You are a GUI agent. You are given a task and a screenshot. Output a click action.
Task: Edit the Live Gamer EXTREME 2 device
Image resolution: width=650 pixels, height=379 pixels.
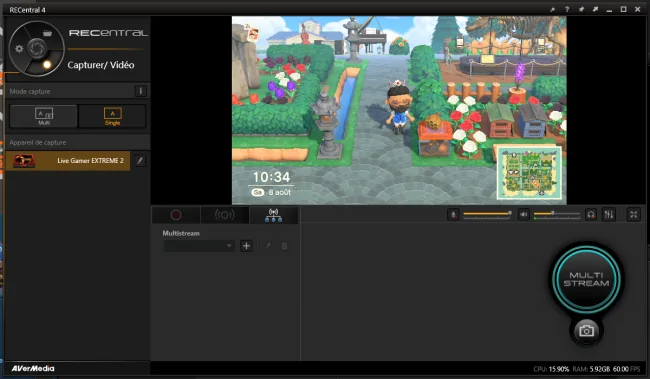(x=140, y=161)
